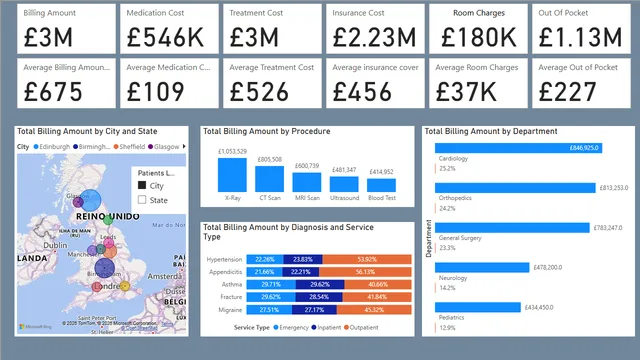Screen dimensions: 640x360
Task: Expand the city legend with arrow
Action: (184, 146)
